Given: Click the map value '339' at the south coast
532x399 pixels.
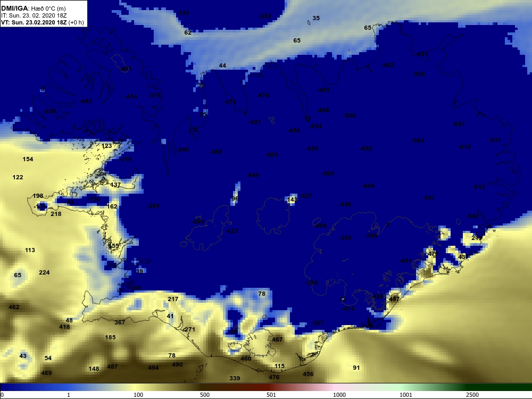Looking at the screenshot, I should (x=235, y=378).
